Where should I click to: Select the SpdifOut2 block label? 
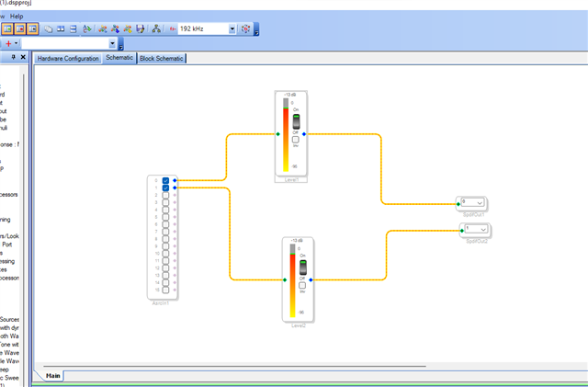coord(477,242)
